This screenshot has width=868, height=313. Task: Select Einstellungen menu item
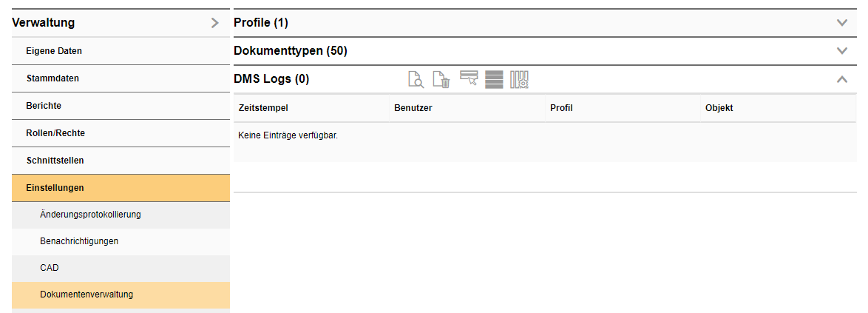[x=121, y=188]
